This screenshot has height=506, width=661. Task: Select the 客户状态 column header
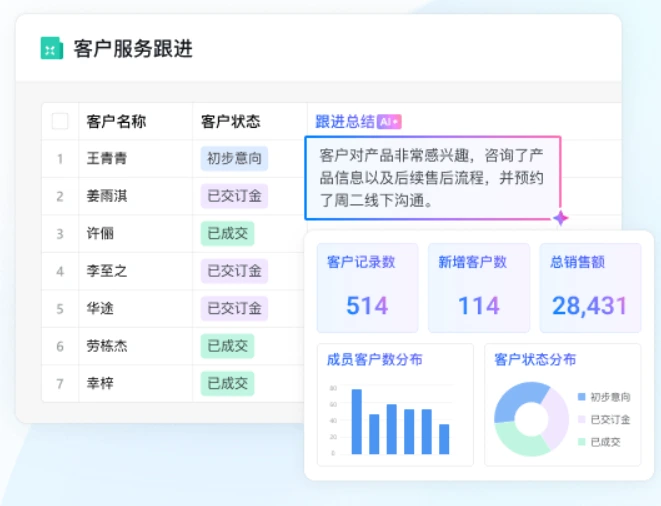[231, 121]
